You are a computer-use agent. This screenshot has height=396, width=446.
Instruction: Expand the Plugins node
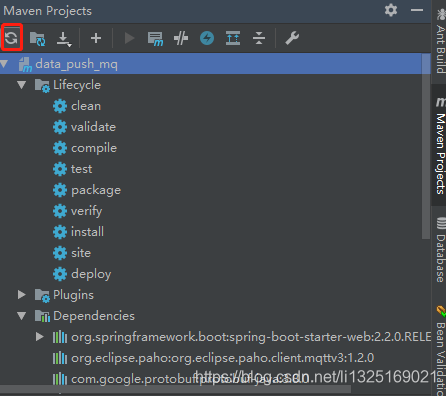[22, 295]
